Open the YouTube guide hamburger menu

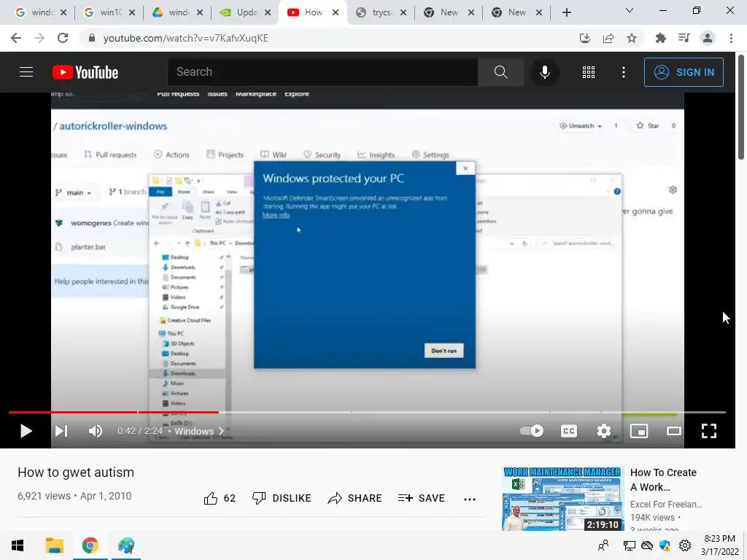(26, 72)
